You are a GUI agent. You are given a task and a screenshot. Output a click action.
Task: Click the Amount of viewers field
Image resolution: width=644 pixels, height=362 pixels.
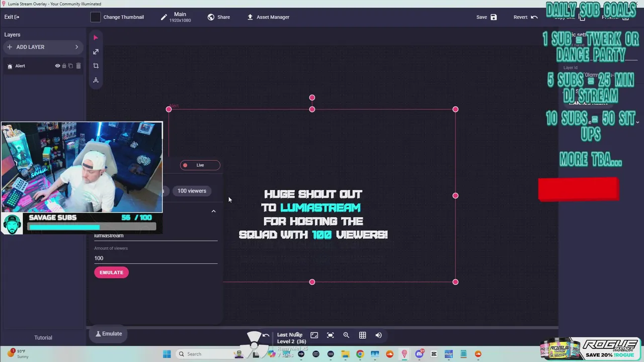pos(155,258)
